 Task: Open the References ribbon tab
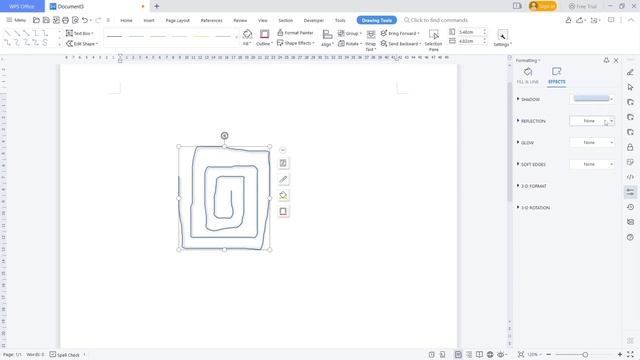pos(211,20)
